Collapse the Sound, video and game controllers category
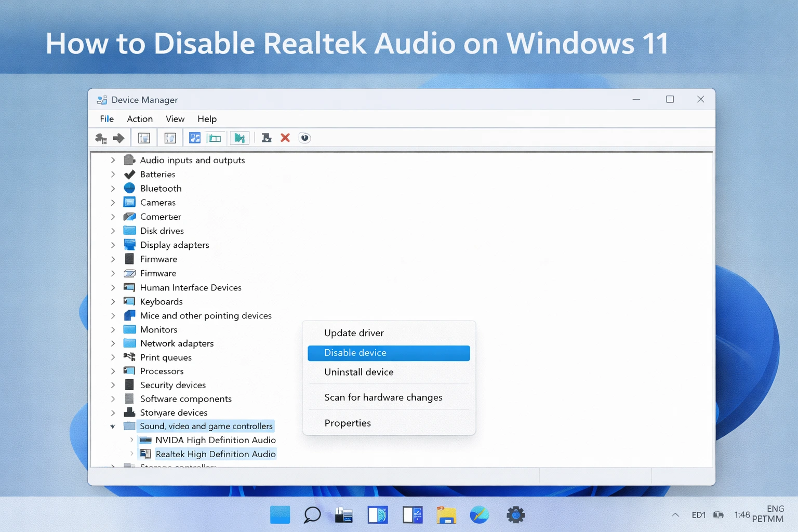Screen dimensions: 798x532 [x=113, y=426]
